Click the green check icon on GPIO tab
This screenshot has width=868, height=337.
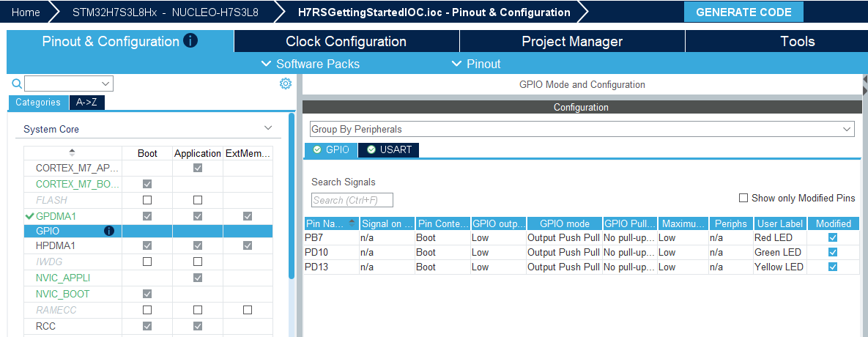click(317, 149)
